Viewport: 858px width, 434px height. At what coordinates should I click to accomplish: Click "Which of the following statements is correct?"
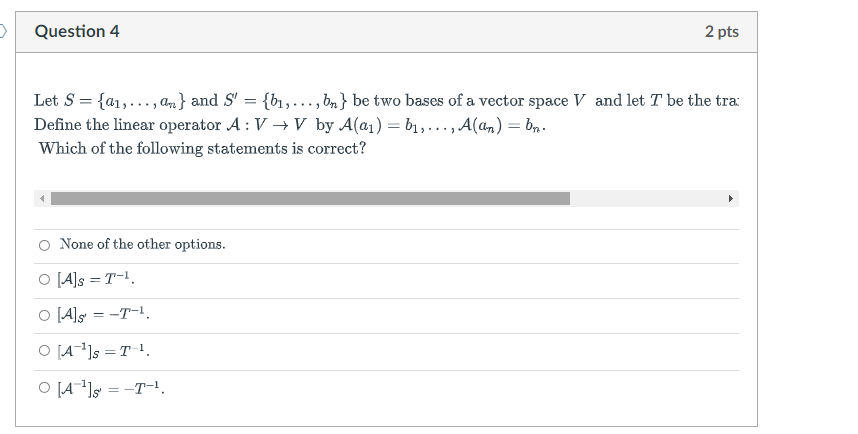coord(202,148)
